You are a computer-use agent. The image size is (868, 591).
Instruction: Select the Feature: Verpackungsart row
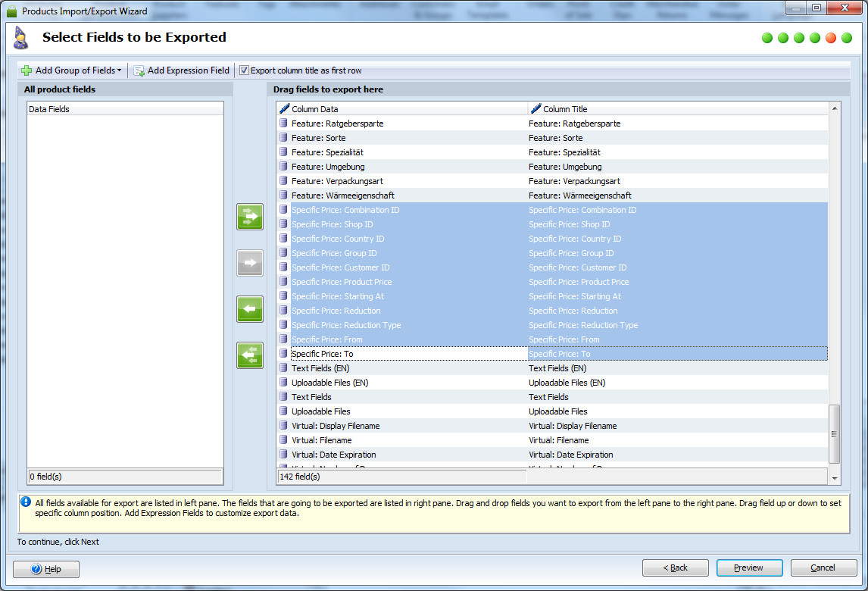coord(552,180)
